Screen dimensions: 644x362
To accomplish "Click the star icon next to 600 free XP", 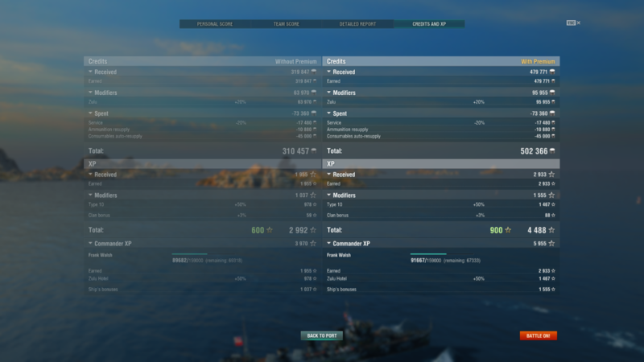I will coord(270,230).
